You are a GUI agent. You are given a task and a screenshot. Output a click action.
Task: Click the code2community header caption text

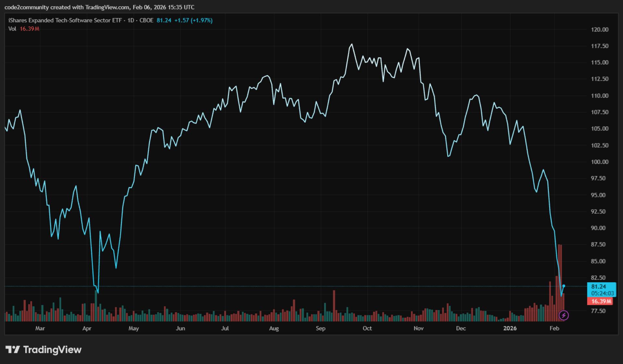[x=99, y=7]
